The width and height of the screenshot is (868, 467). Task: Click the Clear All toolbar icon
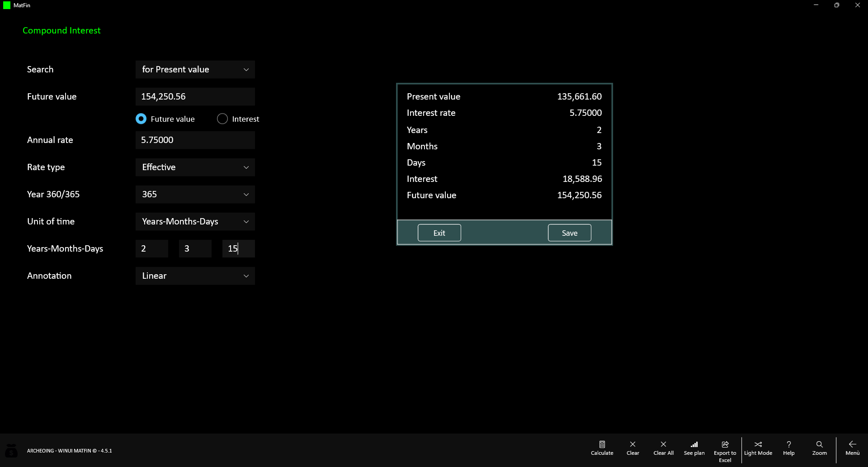663,448
